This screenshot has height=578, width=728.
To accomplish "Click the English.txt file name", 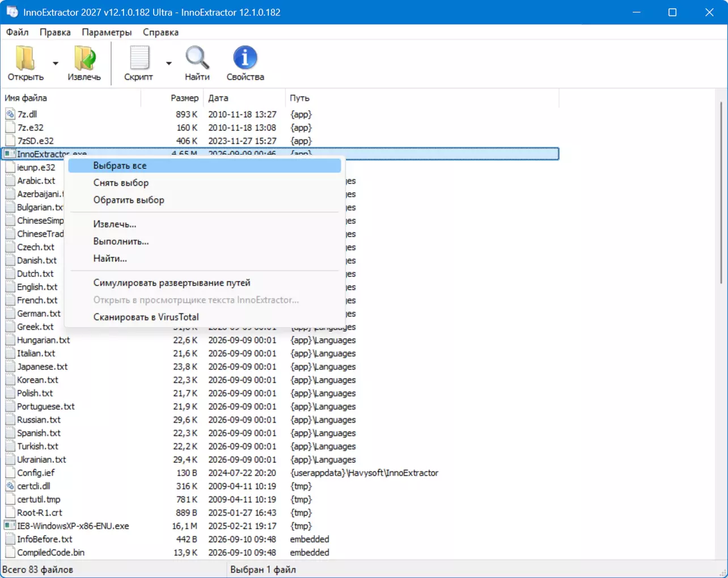I will tap(37, 287).
